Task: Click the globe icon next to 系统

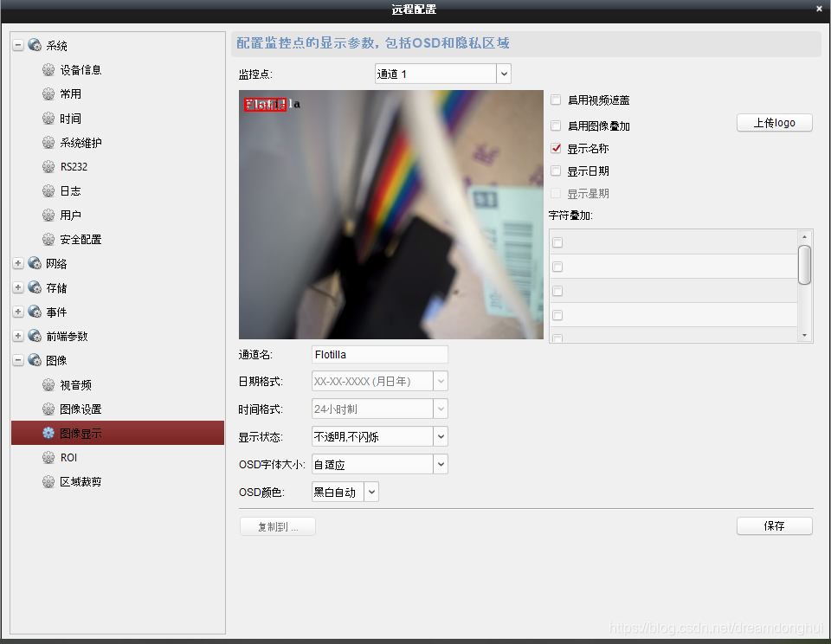Action: coord(35,45)
